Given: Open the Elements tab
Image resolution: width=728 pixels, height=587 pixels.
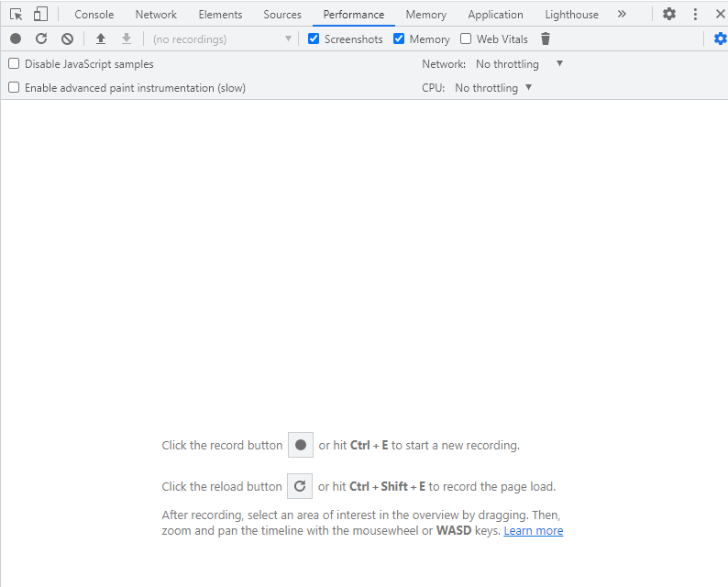Looking at the screenshot, I should (x=220, y=15).
